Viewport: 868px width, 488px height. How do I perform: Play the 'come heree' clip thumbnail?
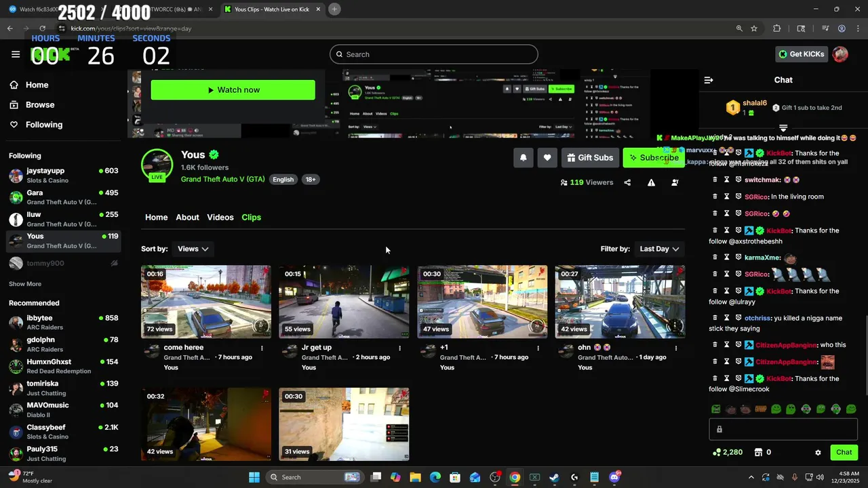(x=206, y=302)
